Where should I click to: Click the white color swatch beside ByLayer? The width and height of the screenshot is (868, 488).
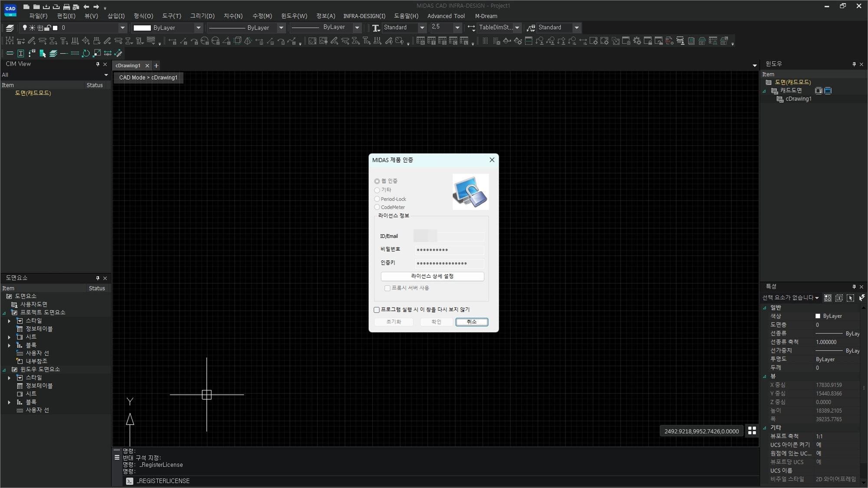coord(142,28)
